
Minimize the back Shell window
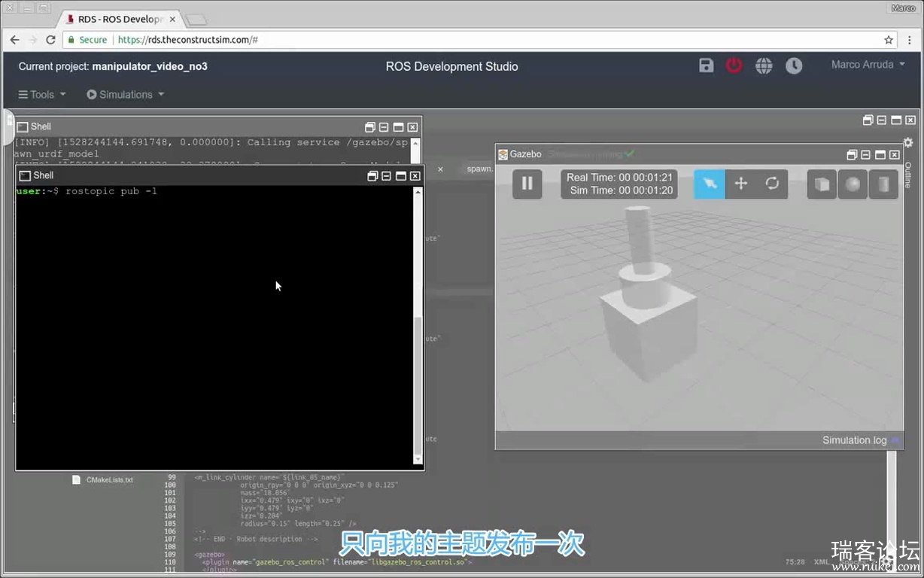(384, 127)
